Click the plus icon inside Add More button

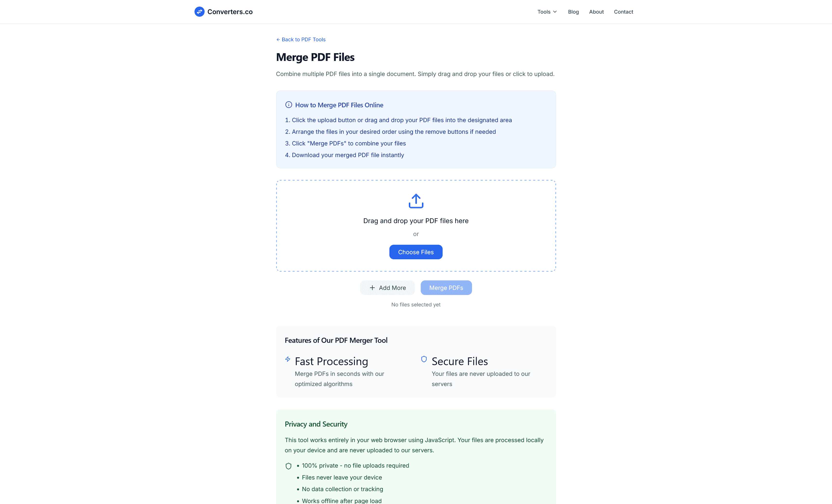pos(372,288)
